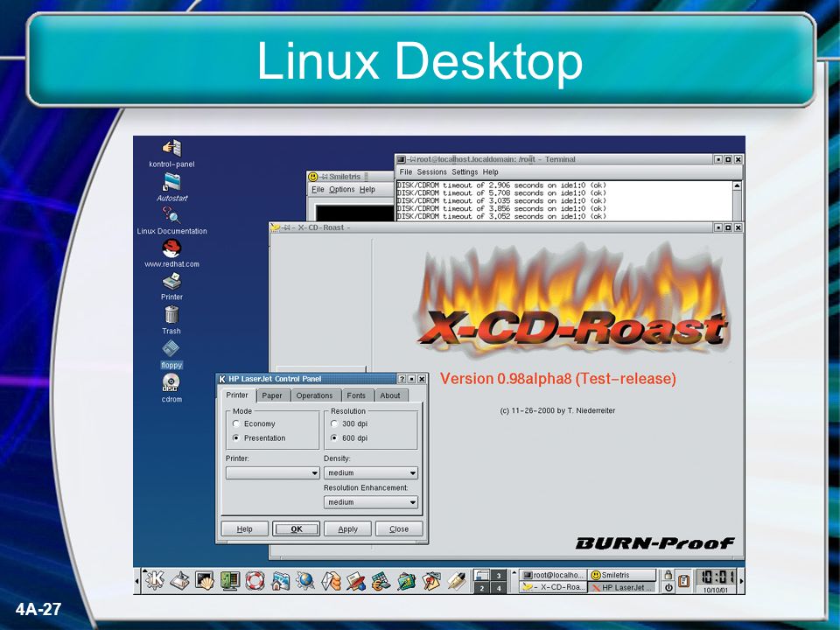Choose 600 dpi resolution
The image size is (840, 630).
pyautogui.click(x=334, y=438)
